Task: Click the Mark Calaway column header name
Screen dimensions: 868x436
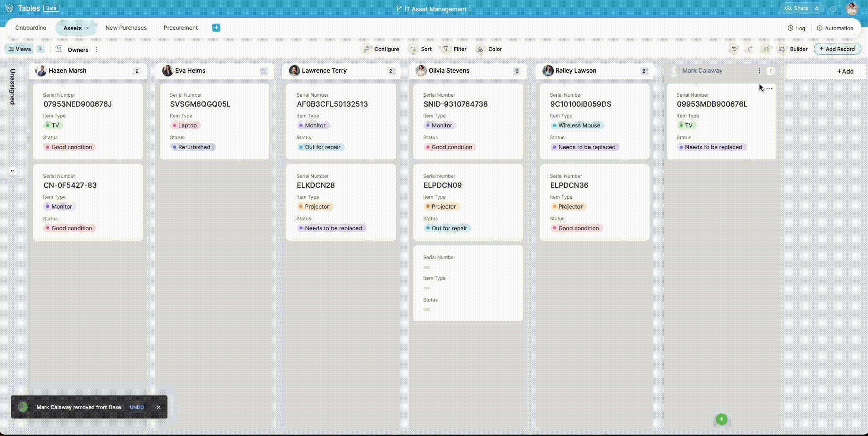Action: [702, 71]
